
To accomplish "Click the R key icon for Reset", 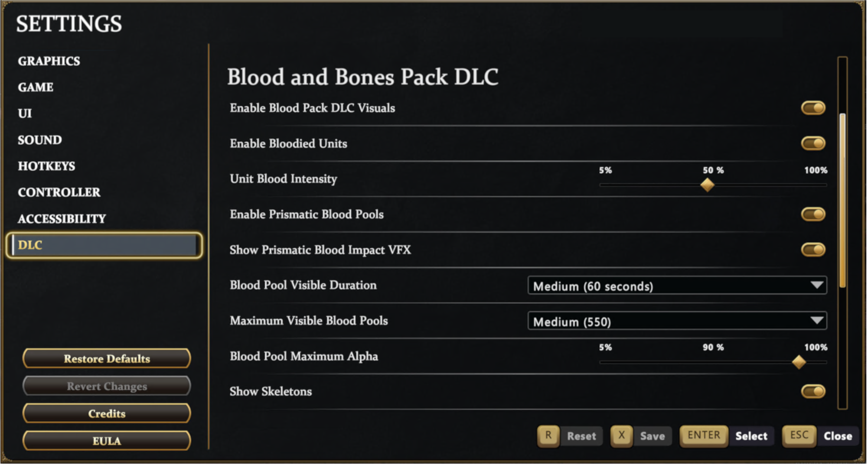I will (548, 435).
